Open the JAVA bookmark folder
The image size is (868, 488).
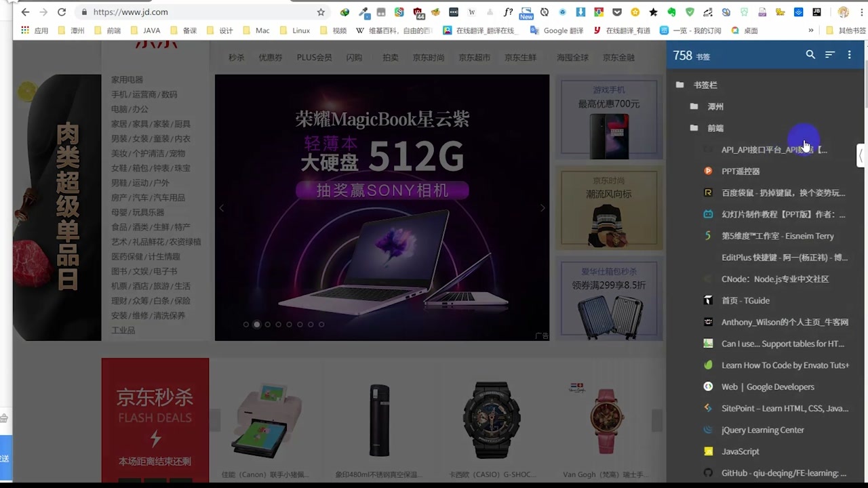coord(144,30)
